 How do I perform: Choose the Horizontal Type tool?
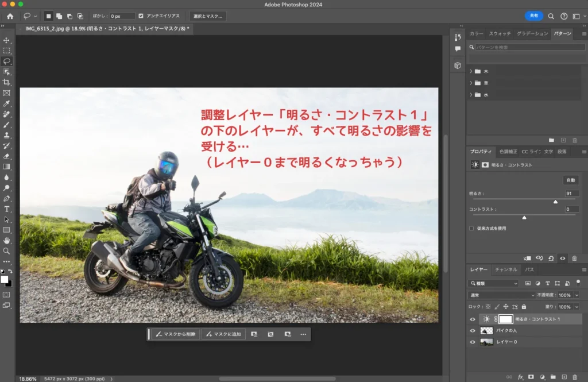coord(7,209)
